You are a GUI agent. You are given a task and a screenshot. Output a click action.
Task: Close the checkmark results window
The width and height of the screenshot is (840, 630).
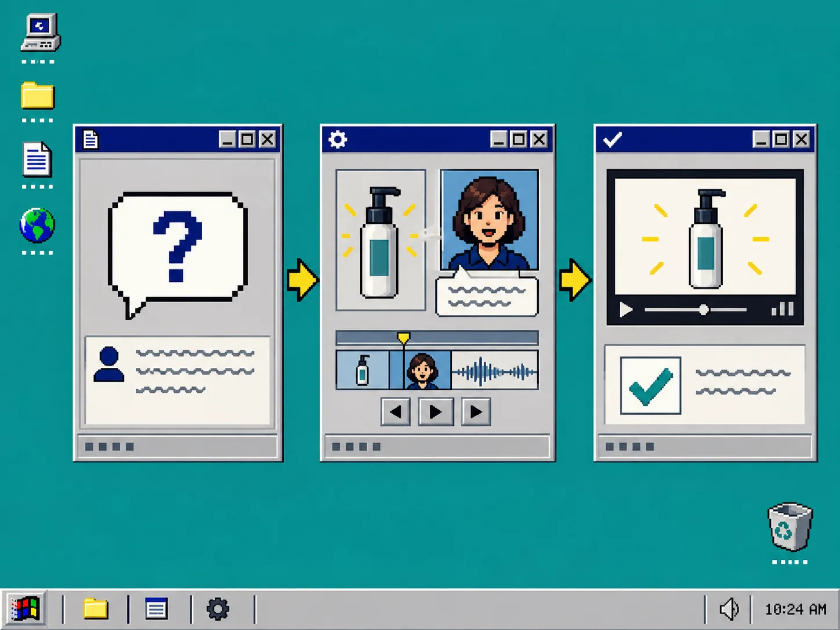[x=801, y=139]
